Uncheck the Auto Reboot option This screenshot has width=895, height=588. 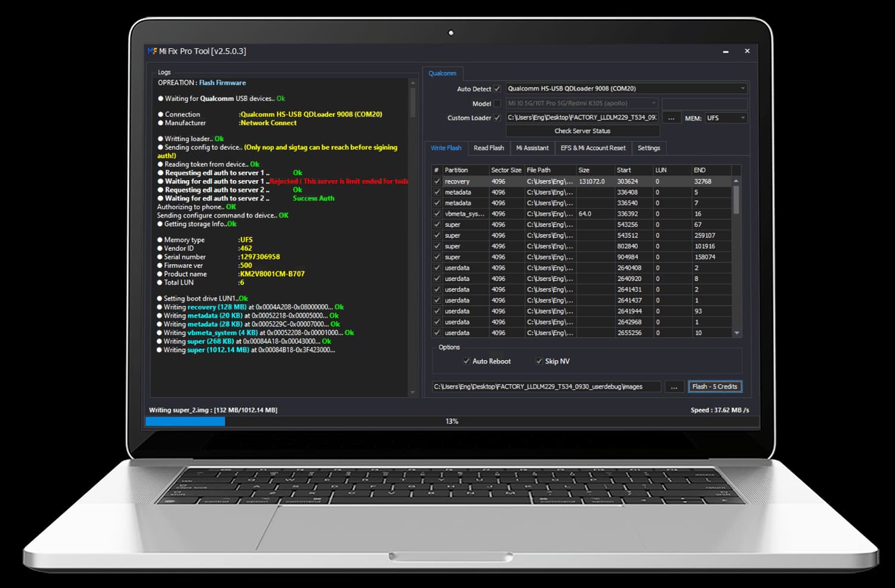467,361
